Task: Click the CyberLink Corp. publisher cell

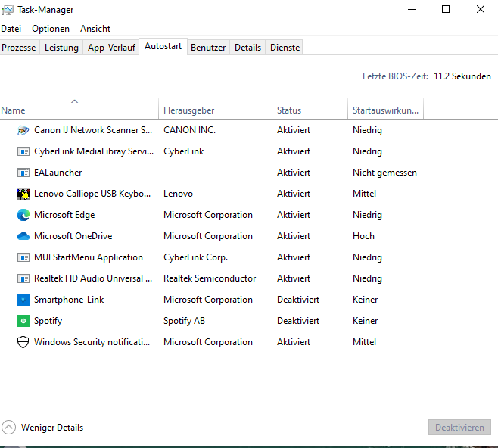Action: point(195,257)
